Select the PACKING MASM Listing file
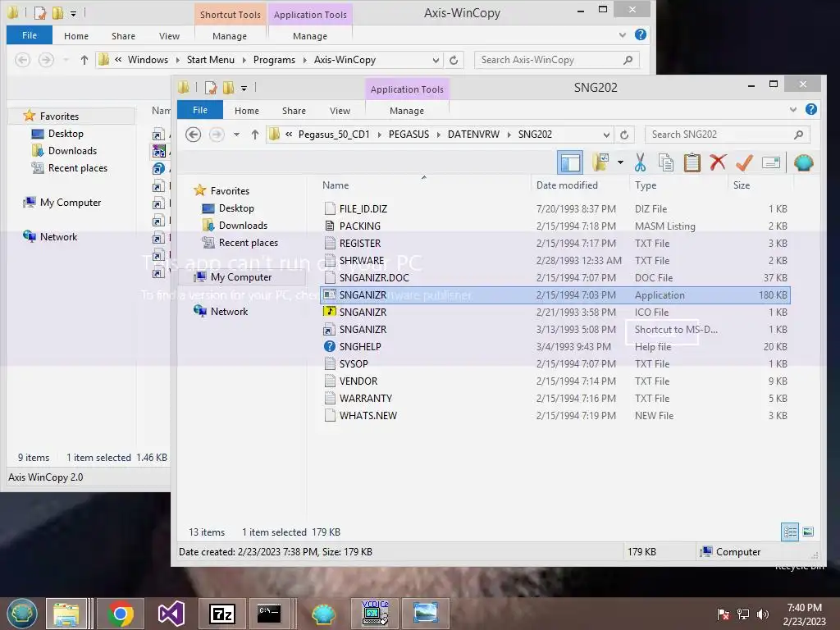This screenshot has width=840, height=630. (x=555, y=226)
